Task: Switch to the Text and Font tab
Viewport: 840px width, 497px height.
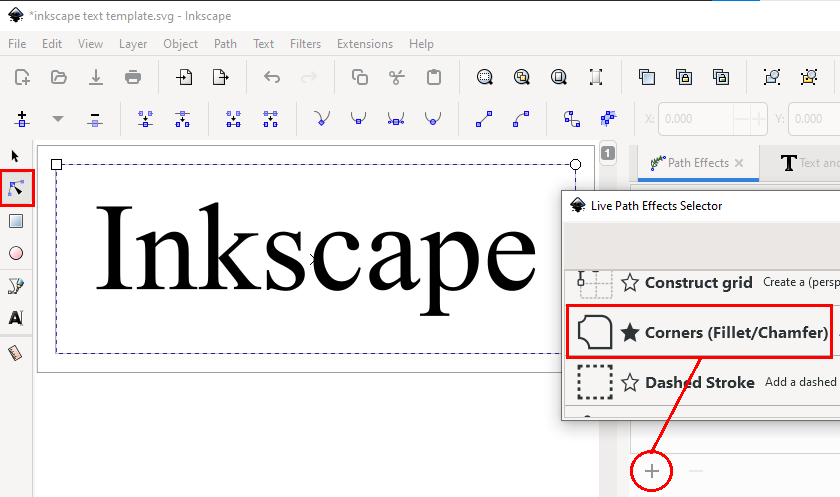Action: pyautogui.click(x=809, y=163)
